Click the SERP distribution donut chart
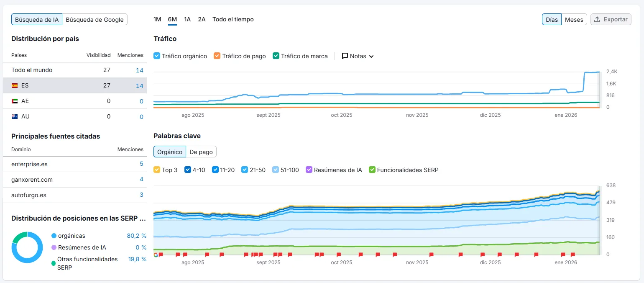Image resolution: width=644 pixels, height=283 pixels. (x=27, y=247)
